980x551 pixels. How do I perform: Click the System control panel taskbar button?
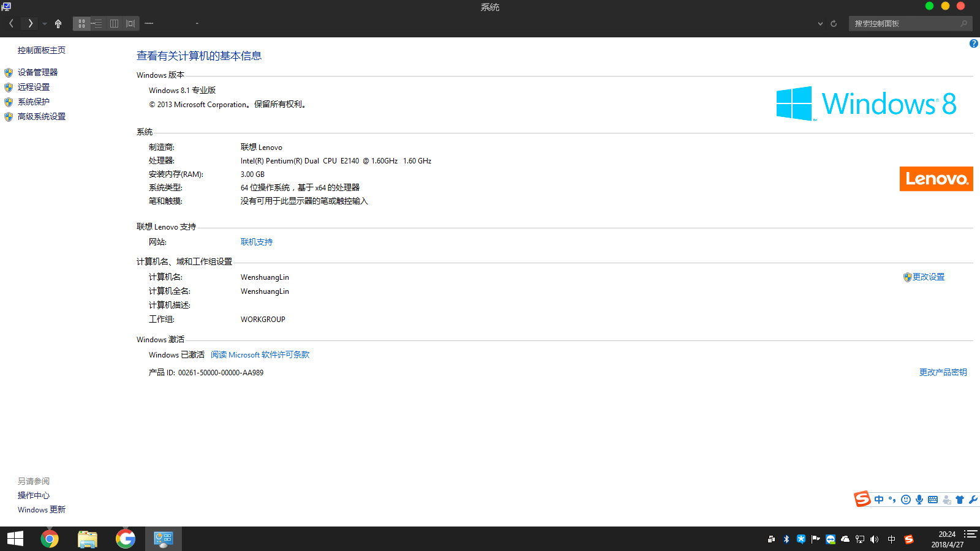pos(164,539)
